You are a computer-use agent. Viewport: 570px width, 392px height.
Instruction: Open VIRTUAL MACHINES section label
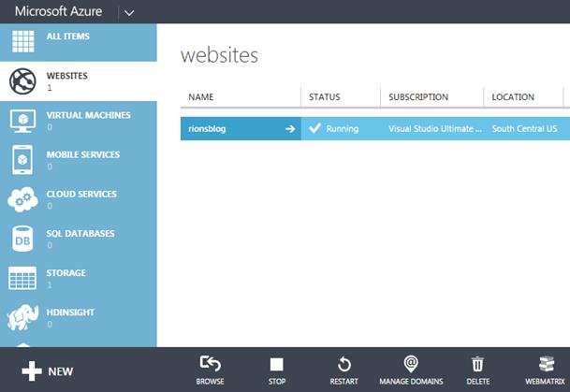coord(88,115)
